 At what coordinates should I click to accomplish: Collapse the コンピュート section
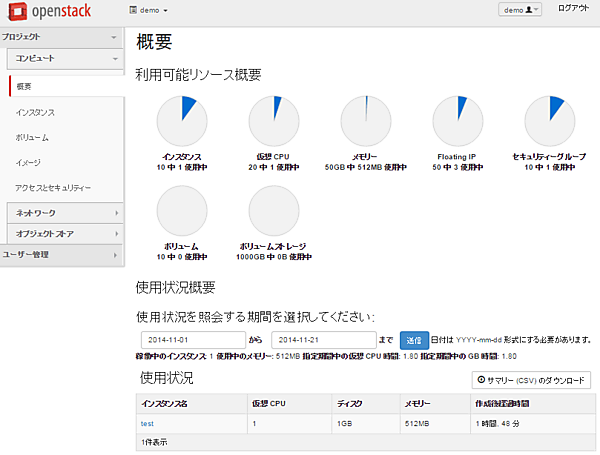pos(66,59)
